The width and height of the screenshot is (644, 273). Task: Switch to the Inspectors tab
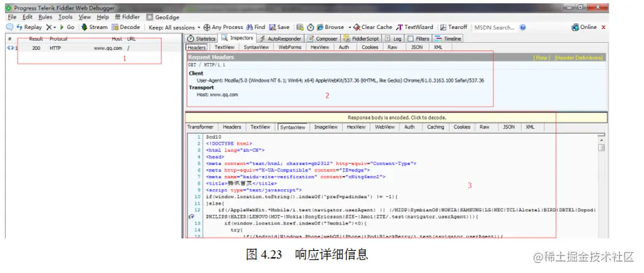pyautogui.click(x=238, y=38)
